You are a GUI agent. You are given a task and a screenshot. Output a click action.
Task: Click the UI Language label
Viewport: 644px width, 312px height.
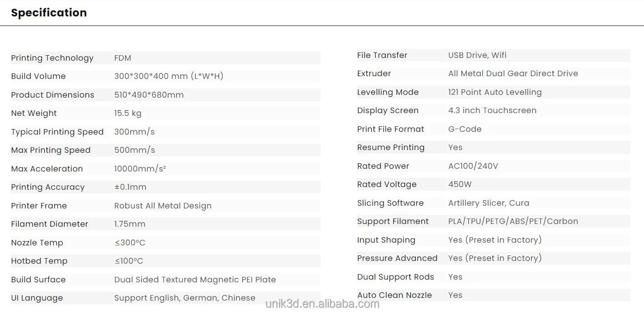click(x=37, y=298)
